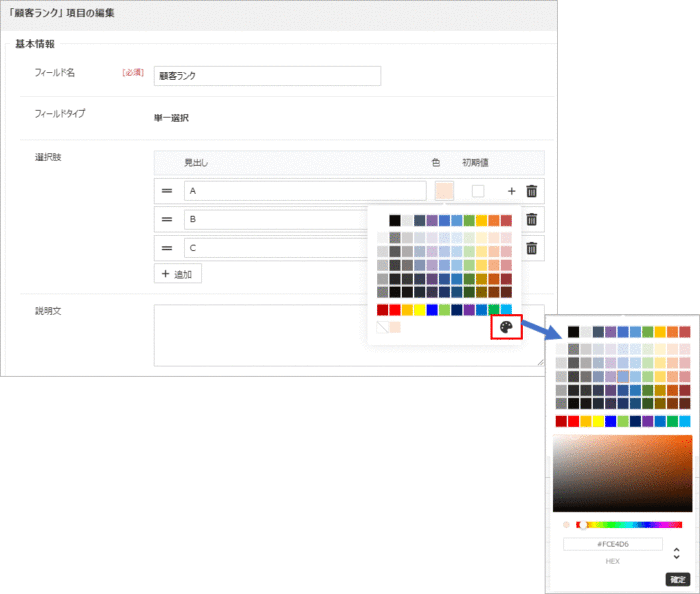The width and height of the screenshot is (700, 594).
Task: Pick cyan in small popup's standard color row
Action: [506, 310]
